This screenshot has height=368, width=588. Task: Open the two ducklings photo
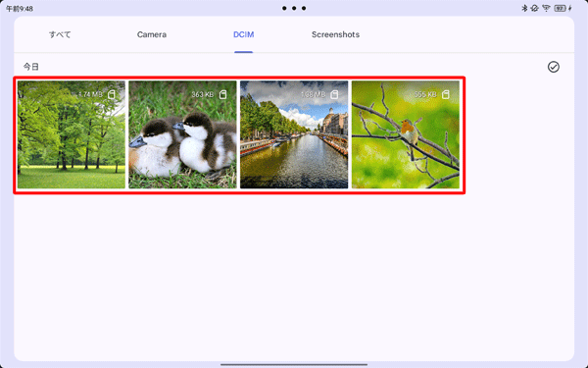click(x=182, y=134)
